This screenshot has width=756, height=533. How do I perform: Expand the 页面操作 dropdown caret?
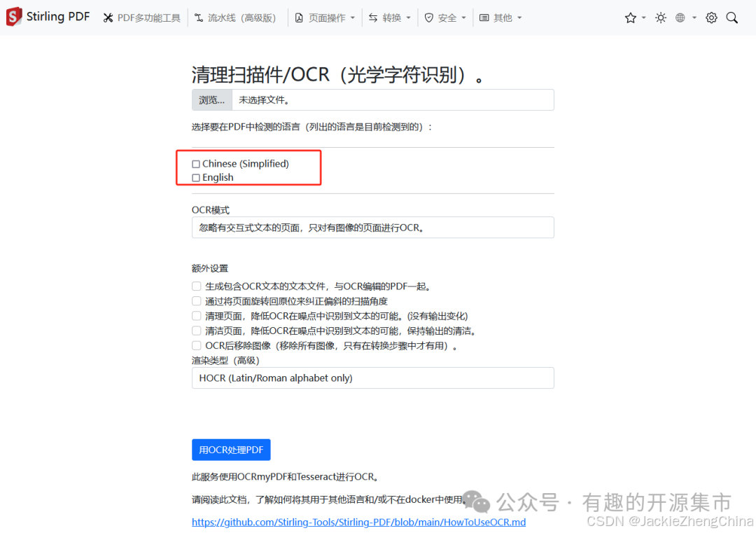(x=353, y=18)
